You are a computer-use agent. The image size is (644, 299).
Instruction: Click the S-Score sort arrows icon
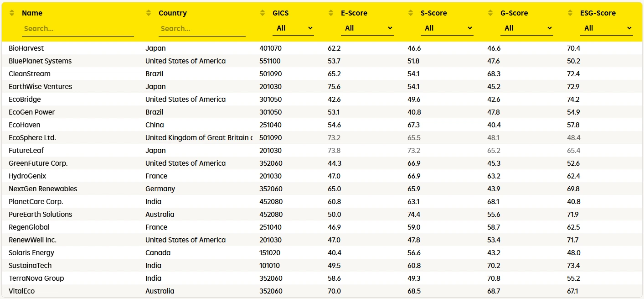pyautogui.click(x=411, y=13)
